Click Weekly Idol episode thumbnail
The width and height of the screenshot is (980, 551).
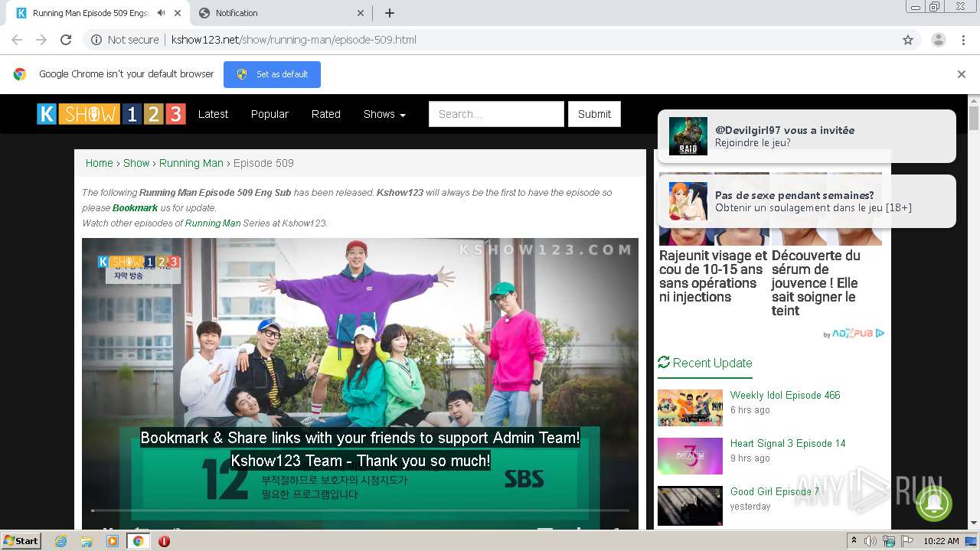[x=690, y=408]
